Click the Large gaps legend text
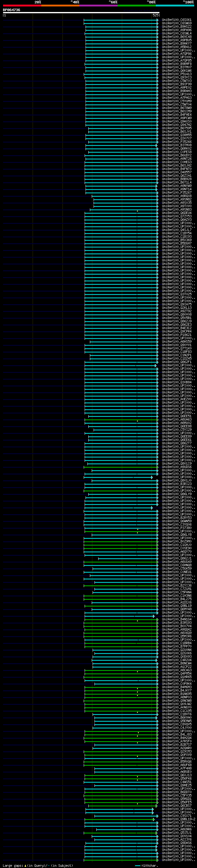This screenshot has height=868, width=197. tap(38, 866)
